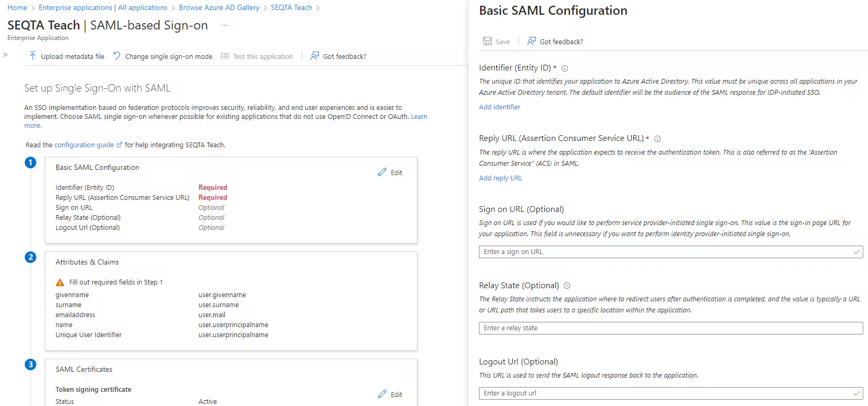Screen dimensions: 868x406
Task: Click the pencil icon for Basic SAML Configuration
Action: click(x=382, y=172)
